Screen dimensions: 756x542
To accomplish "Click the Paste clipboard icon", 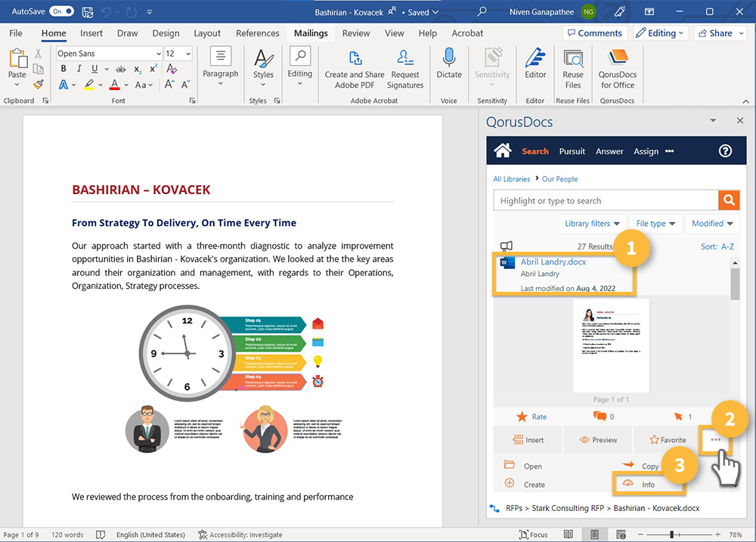I will 18,59.
